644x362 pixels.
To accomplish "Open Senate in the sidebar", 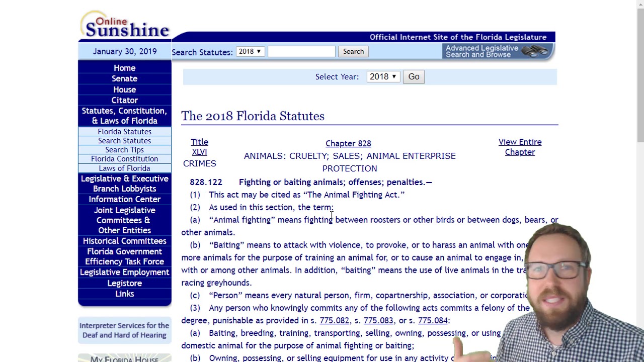I will [x=124, y=78].
